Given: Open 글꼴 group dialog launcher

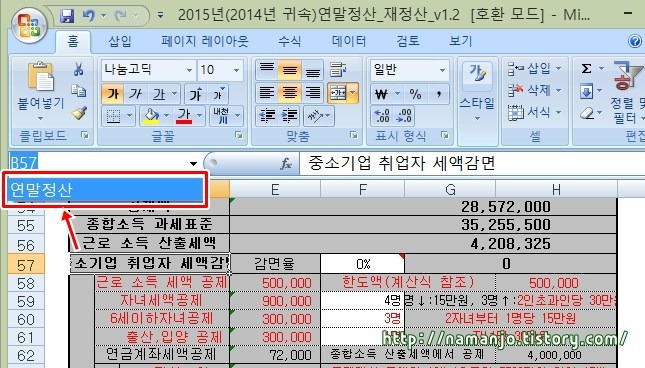Looking at the screenshot, I should (x=239, y=135).
